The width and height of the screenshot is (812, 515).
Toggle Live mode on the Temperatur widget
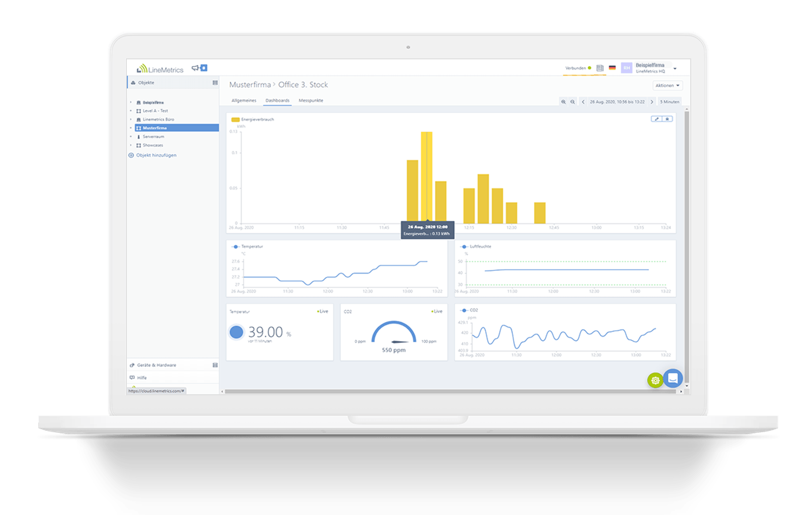click(322, 311)
